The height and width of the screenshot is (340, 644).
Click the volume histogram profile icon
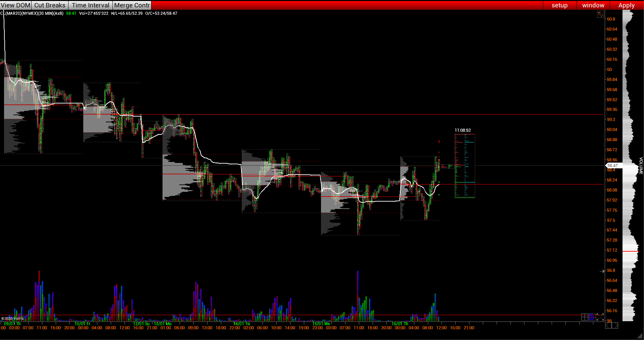(x=592, y=317)
